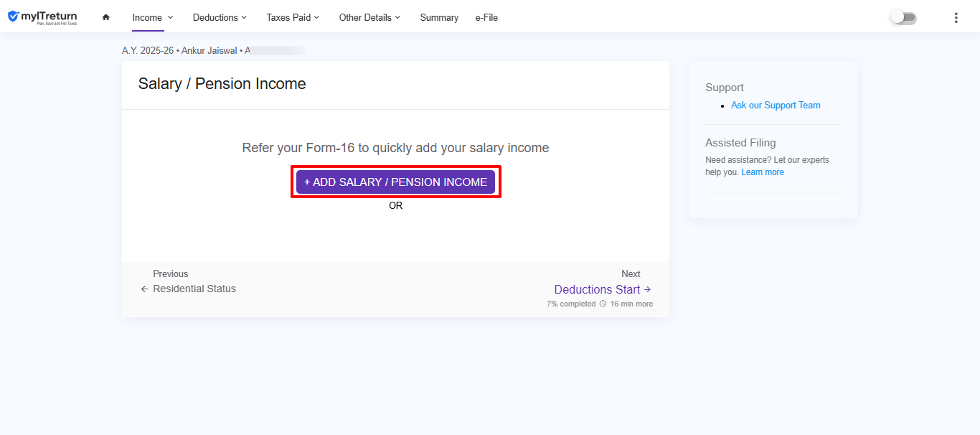Open the Taxes Paid dropdown

(293, 18)
